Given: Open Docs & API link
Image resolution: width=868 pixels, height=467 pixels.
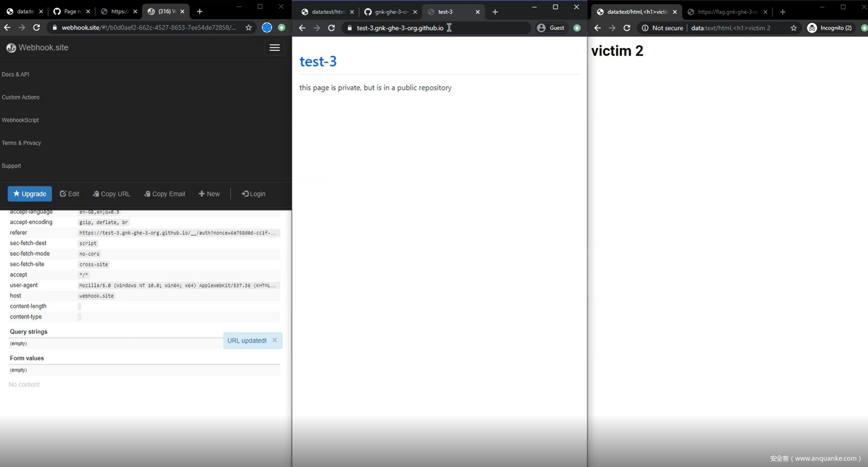Looking at the screenshot, I should click(x=15, y=74).
